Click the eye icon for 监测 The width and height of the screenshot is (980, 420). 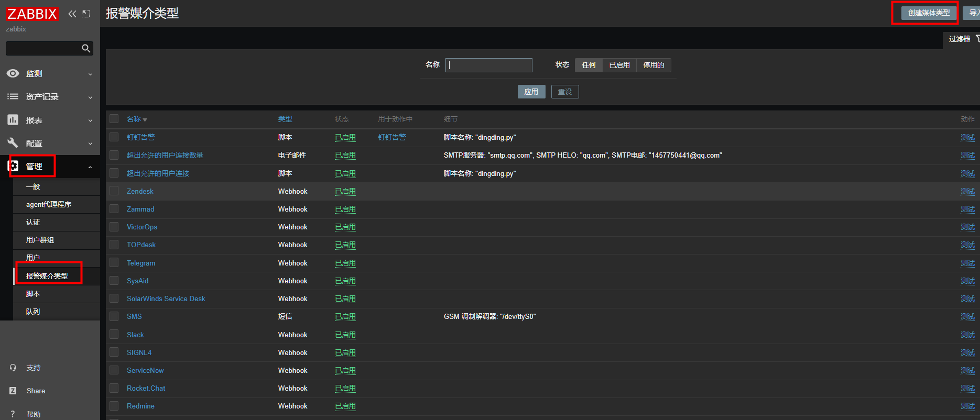click(13, 73)
